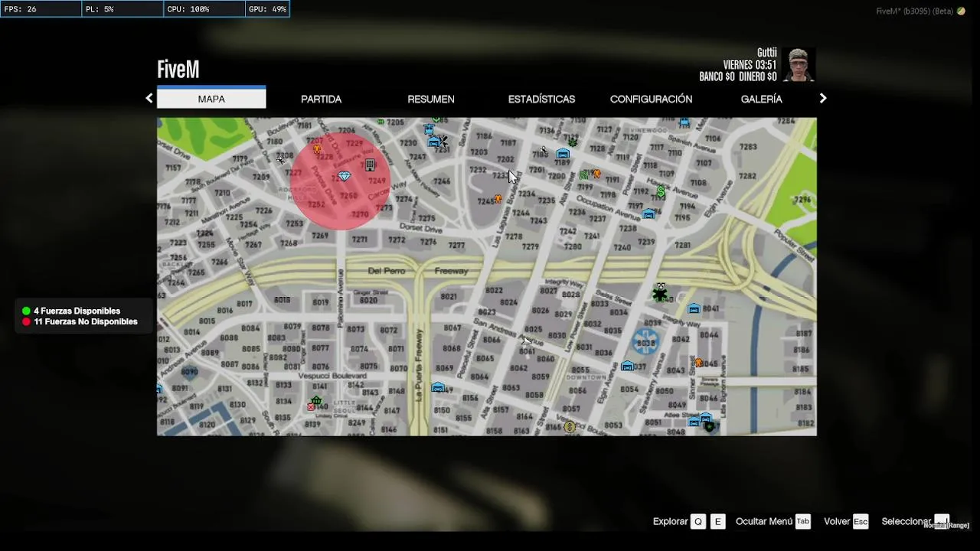Select the blue medical star blip at 8038

point(646,341)
